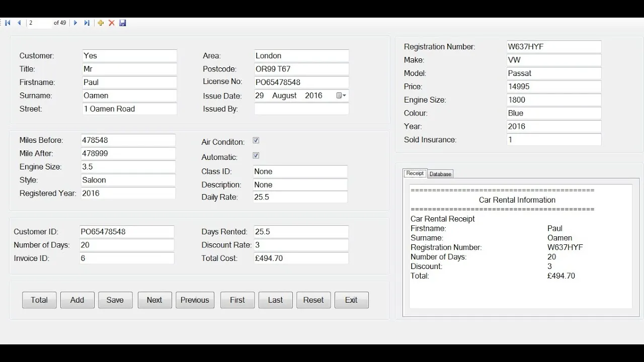
Task: Open the Issue Date calendar dropdown
Action: (341, 96)
